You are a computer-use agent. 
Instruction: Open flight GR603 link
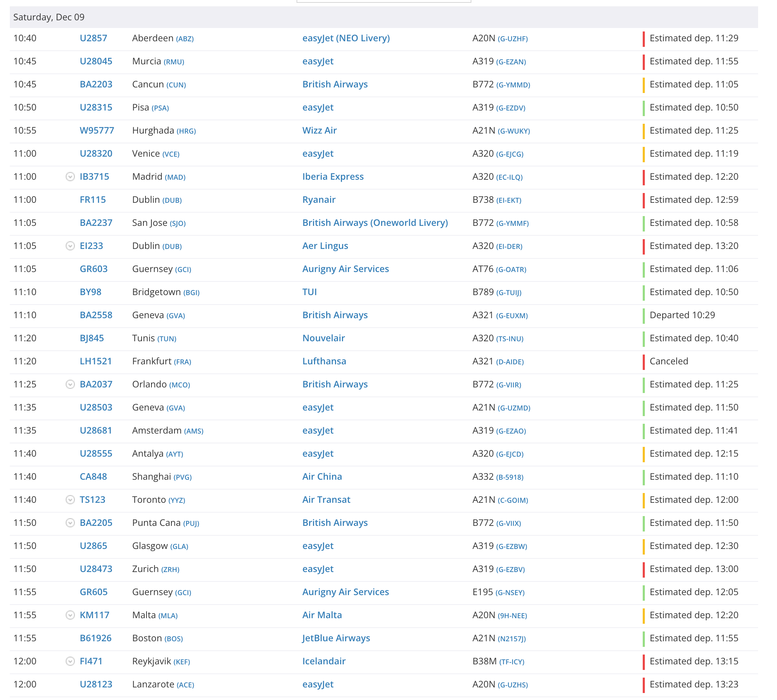(93, 269)
